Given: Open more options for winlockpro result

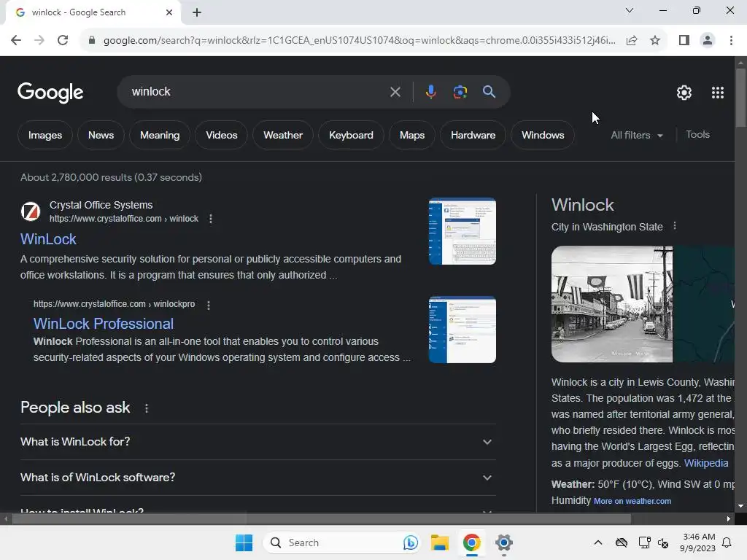Looking at the screenshot, I should (x=208, y=306).
